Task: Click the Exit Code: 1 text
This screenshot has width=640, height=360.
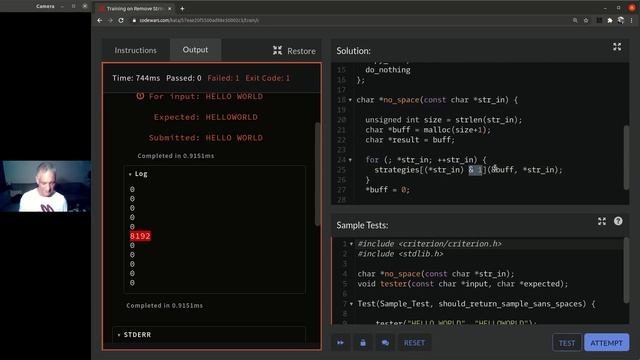Action: pos(268,78)
